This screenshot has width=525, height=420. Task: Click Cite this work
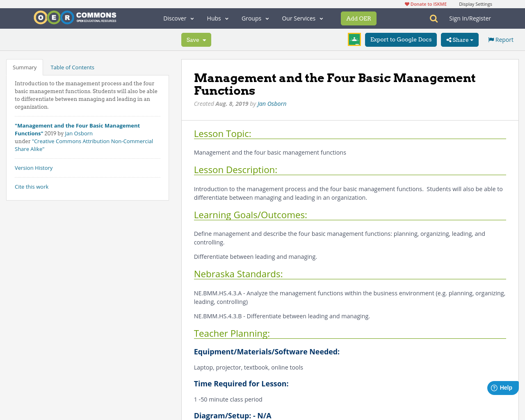(32, 186)
